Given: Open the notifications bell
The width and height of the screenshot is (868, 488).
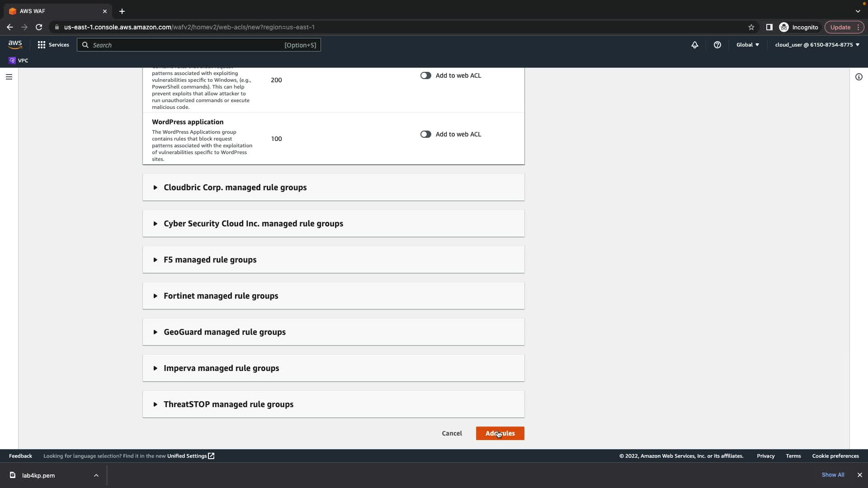Looking at the screenshot, I should click(x=695, y=45).
